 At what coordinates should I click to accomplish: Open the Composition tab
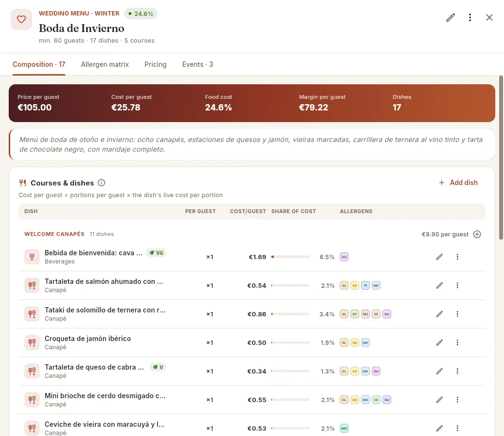[39, 64]
